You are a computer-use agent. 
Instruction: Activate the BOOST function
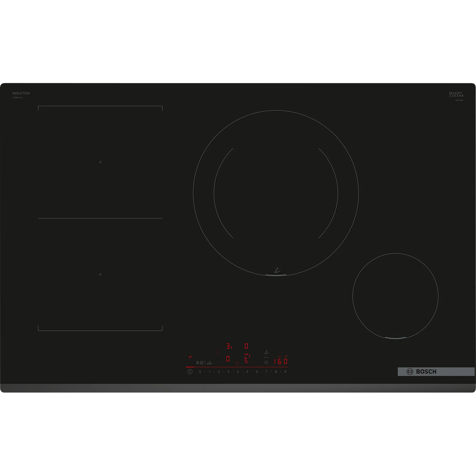coord(210,363)
